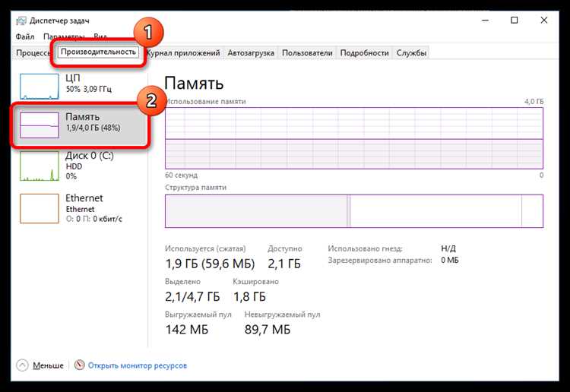Click the Кэшировано 1,8 ГБ value
Image resolution: width=570 pixels, height=392 pixels.
[249, 297]
